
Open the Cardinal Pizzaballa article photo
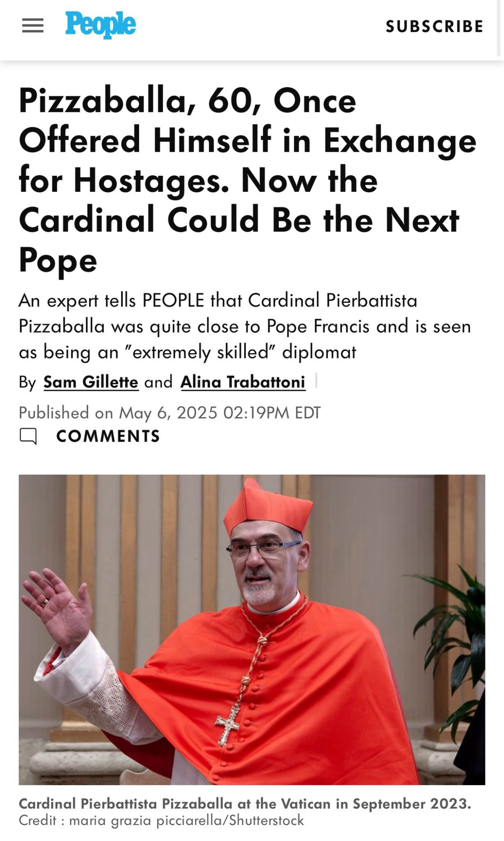pos(252,629)
